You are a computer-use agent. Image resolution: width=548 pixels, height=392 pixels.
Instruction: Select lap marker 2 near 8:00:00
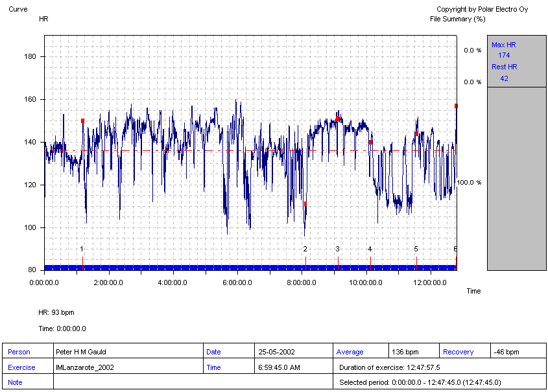pyautogui.click(x=305, y=249)
